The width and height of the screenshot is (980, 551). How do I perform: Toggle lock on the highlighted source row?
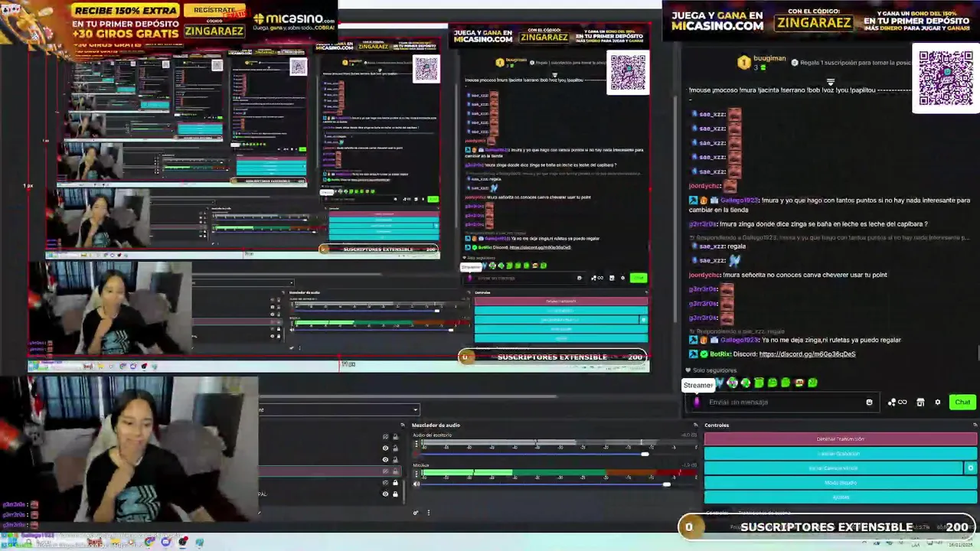[396, 471]
